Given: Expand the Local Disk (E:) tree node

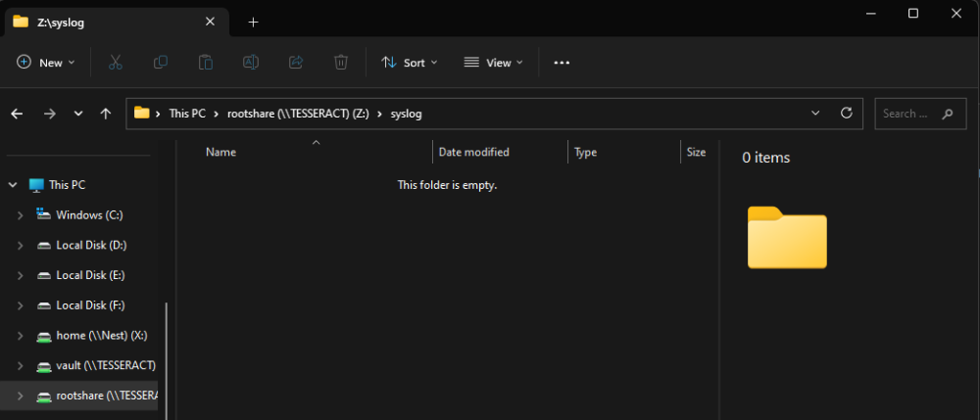Looking at the screenshot, I should [21, 275].
